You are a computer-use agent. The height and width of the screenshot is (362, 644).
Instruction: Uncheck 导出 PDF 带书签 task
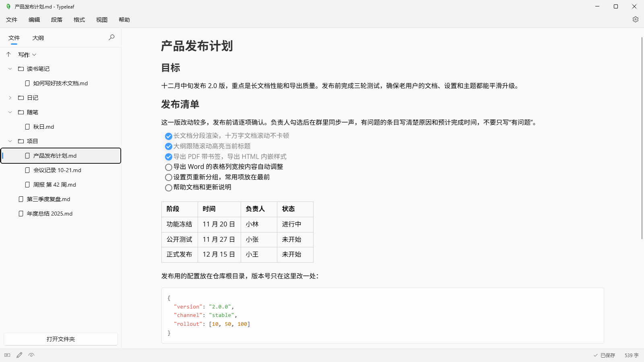pyautogui.click(x=169, y=157)
